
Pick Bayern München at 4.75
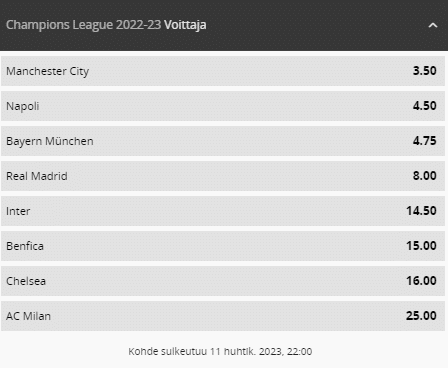[x=424, y=141]
